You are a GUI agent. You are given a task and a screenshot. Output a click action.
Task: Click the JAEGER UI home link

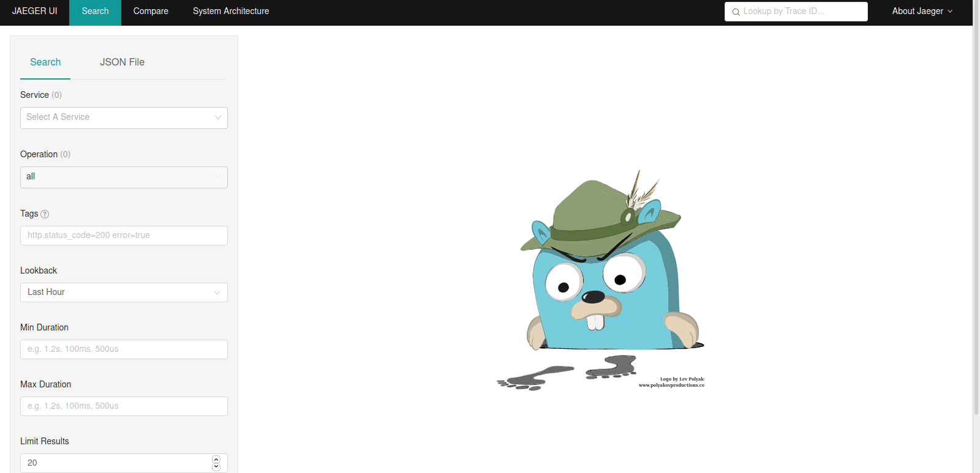(x=35, y=11)
